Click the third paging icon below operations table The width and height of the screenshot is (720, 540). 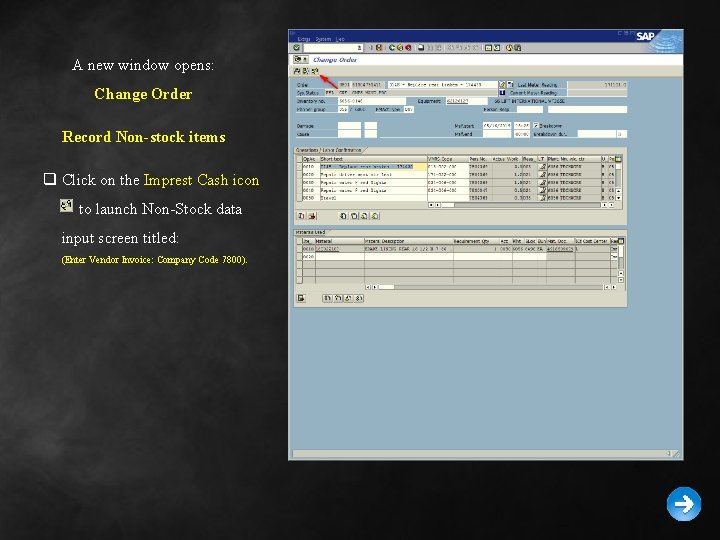pos(365,216)
